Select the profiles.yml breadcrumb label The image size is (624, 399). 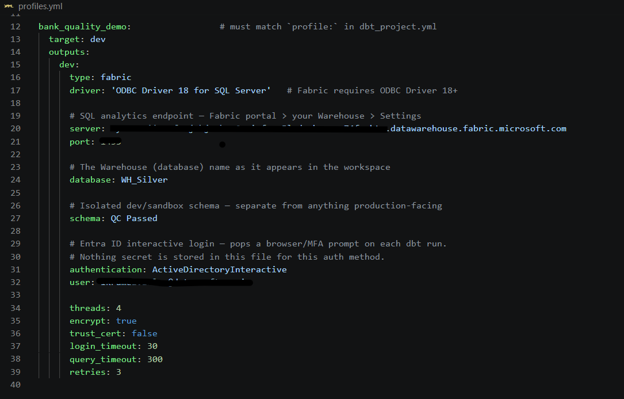point(40,6)
